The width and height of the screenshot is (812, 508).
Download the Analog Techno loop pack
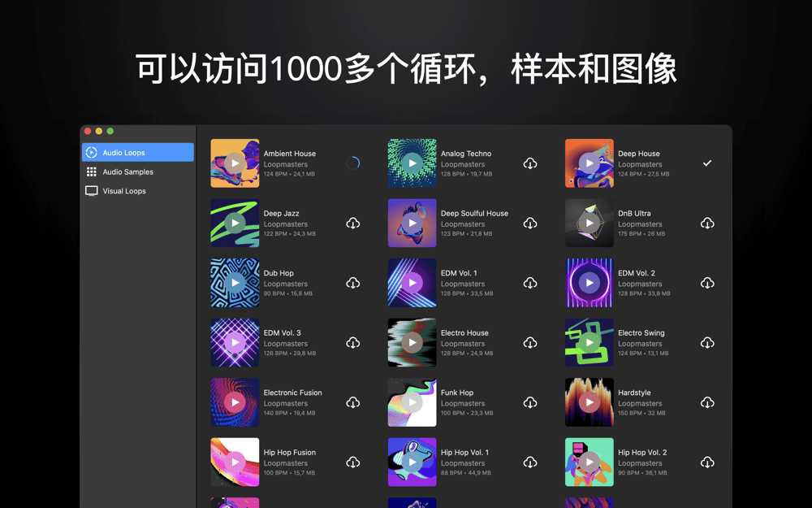click(x=530, y=163)
